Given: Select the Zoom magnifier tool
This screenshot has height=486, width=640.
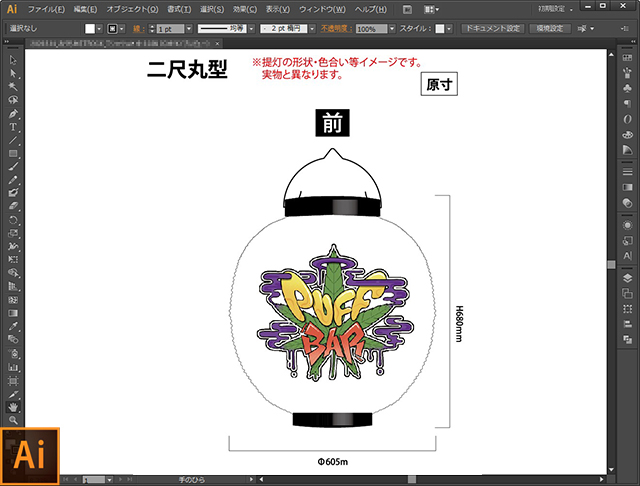Looking at the screenshot, I should click(x=13, y=420).
